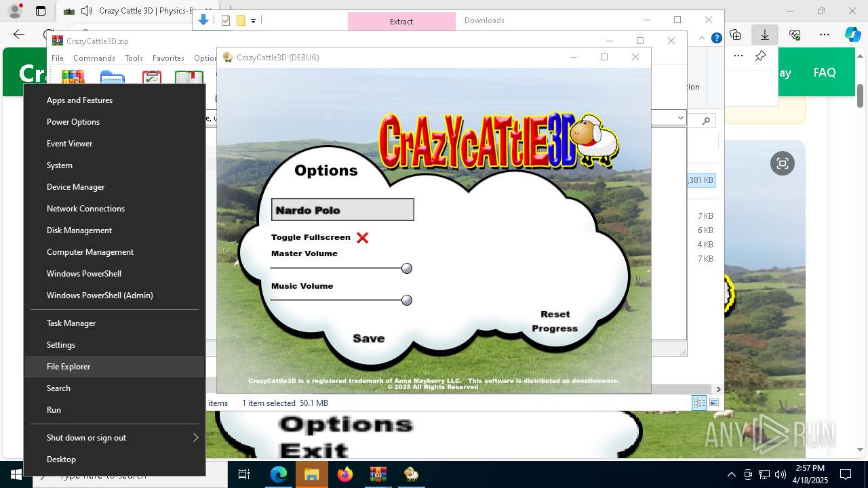Select Run in the context menu
The height and width of the screenshot is (488, 868).
click(x=115, y=410)
